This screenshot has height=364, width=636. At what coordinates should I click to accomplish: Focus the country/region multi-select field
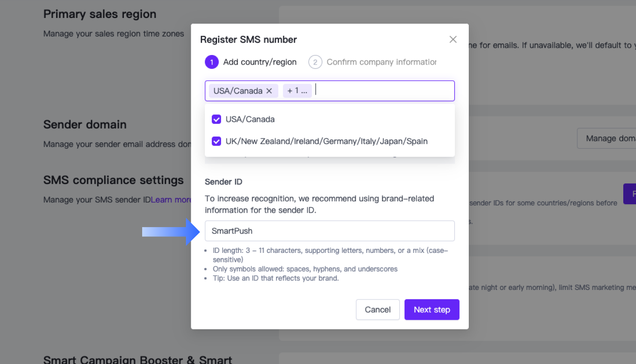[382, 91]
